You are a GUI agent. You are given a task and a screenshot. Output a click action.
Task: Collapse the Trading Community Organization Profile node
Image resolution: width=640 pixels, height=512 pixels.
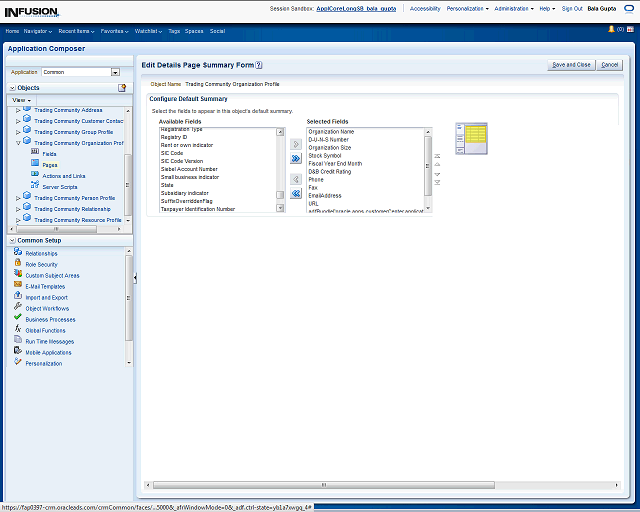coord(18,143)
